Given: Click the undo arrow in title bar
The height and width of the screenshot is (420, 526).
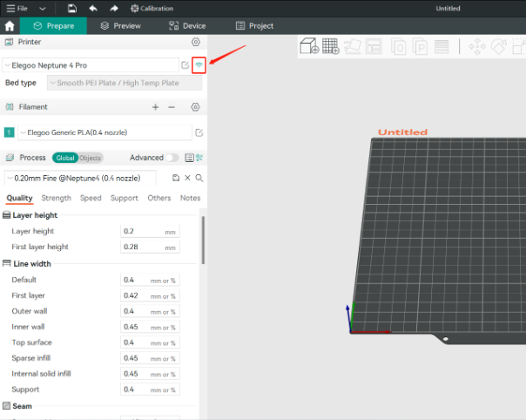Looking at the screenshot, I should pyautogui.click(x=92, y=8).
